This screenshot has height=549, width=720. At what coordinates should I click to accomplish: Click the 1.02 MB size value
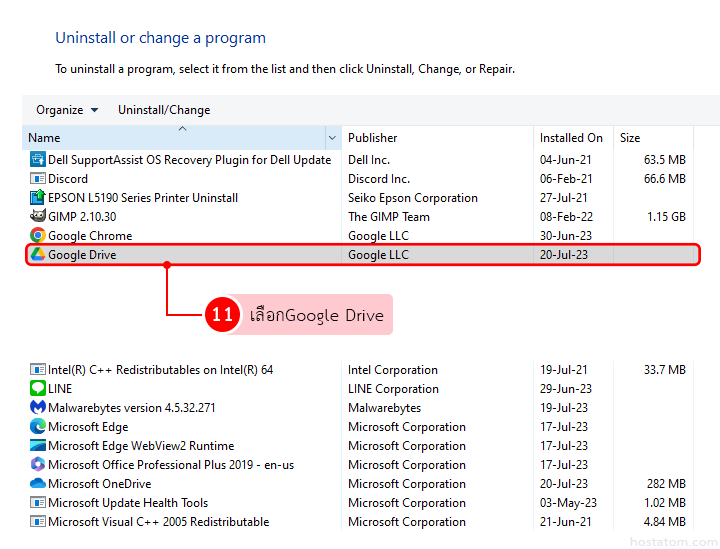coord(665,503)
